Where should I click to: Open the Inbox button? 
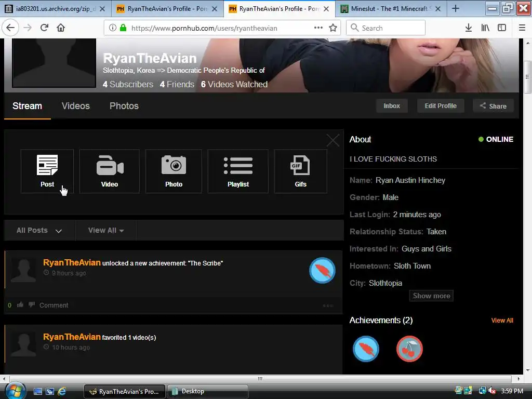click(392, 106)
